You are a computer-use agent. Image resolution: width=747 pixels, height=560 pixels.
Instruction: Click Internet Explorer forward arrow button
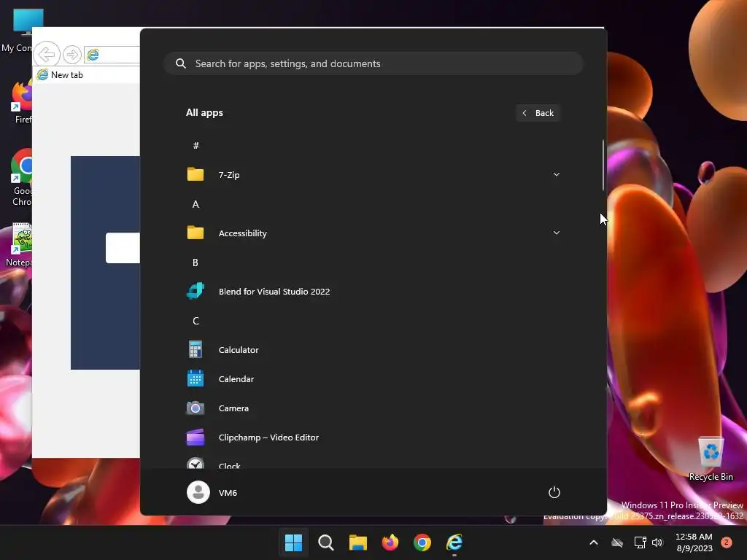[72, 54]
